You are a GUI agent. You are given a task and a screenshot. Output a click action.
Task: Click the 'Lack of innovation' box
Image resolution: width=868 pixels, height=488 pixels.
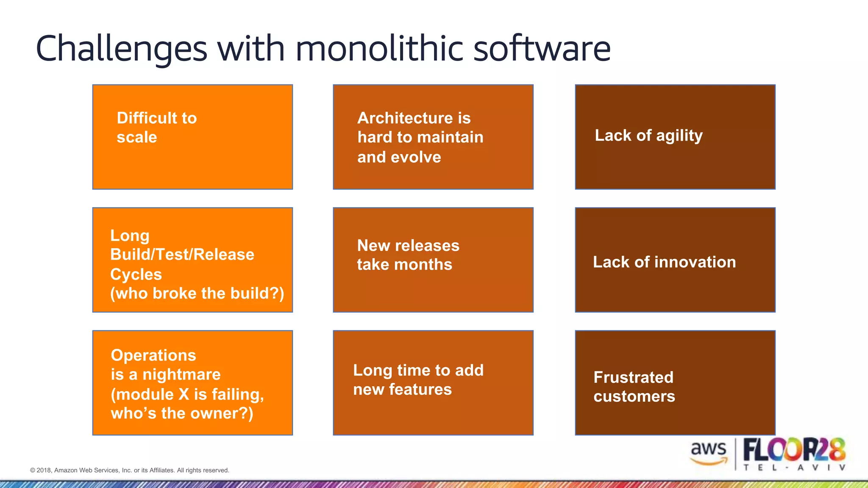(x=675, y=260)
